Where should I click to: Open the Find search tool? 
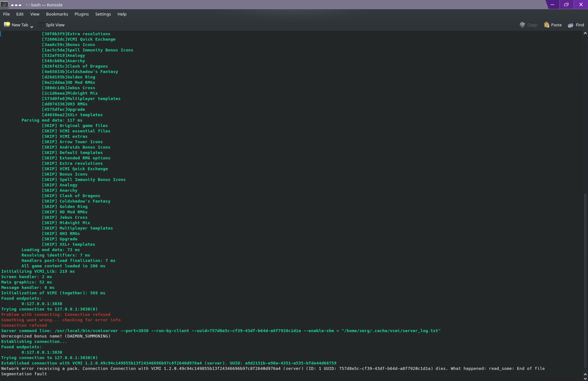(x=576, y=25)
